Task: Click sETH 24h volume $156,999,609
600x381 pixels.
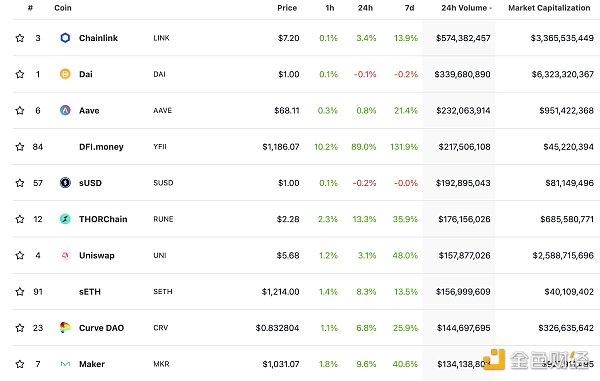Action: tap(463, 292)
